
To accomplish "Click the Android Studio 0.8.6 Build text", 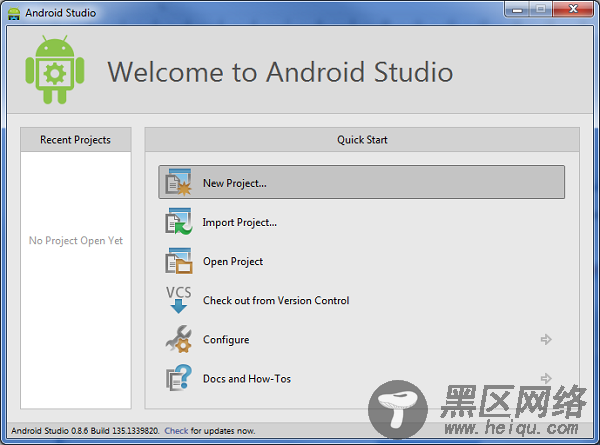I will click(x=85, y=431).
